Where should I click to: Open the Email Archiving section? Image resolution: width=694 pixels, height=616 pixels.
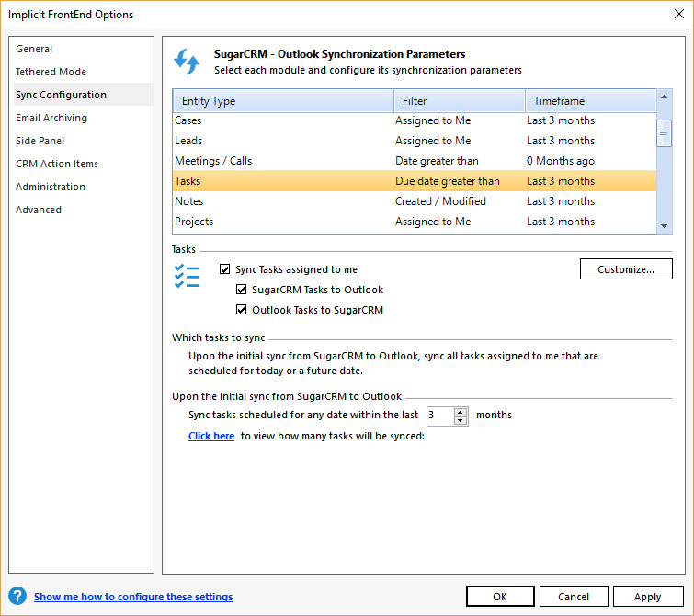[x=51, y=118]
